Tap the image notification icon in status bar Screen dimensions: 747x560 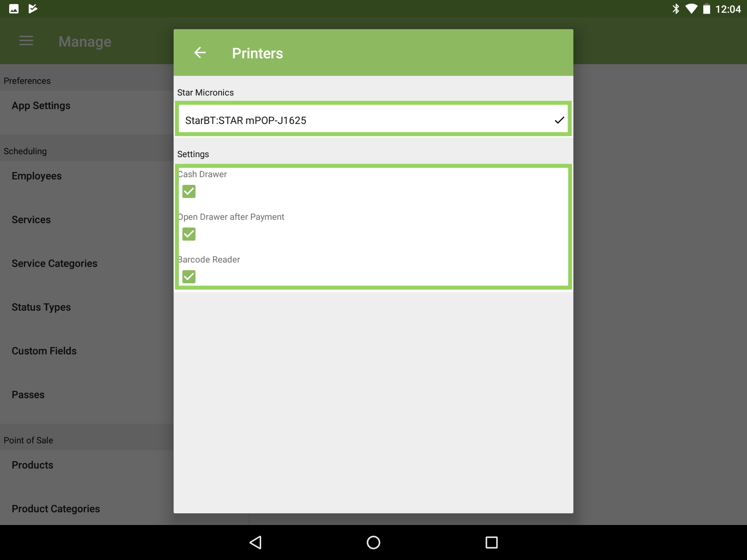(x=14, y=9)
